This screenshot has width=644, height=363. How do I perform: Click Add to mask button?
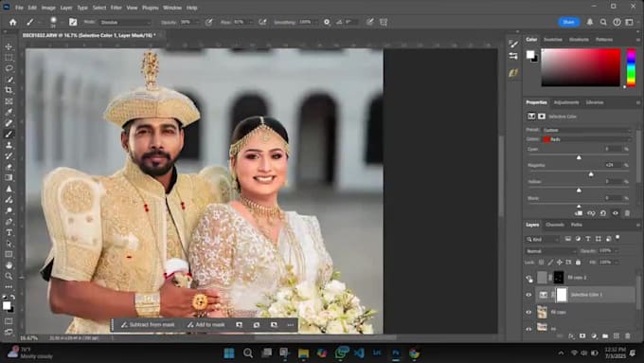click(206, 325)
